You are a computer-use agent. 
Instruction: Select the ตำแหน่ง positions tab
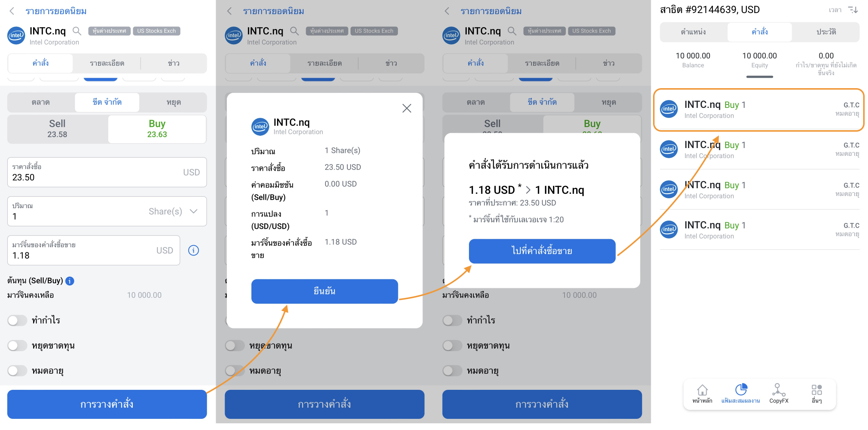[x=693, y=32]
